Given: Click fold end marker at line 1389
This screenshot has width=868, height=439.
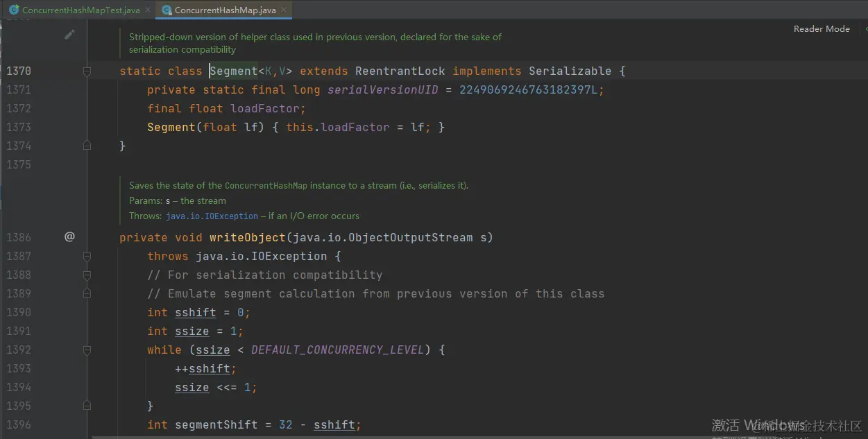Looking at the screenshot, I should (x=87, y=293).
